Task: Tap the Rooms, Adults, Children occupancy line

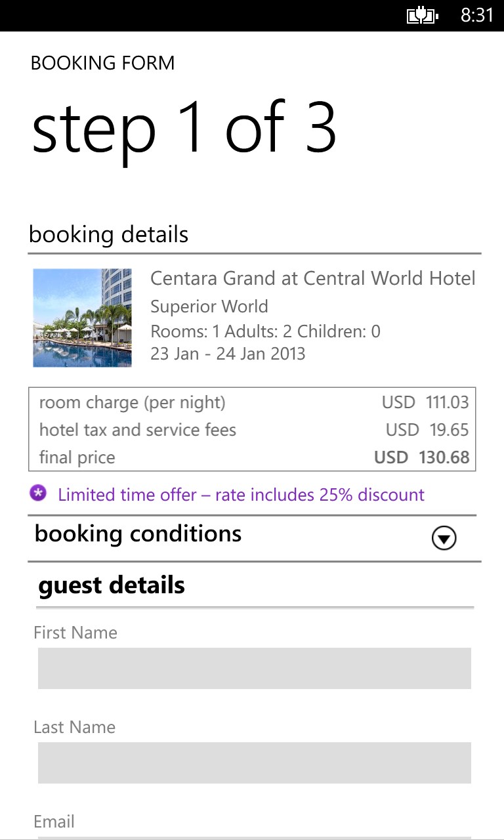Action: (265, 331)
